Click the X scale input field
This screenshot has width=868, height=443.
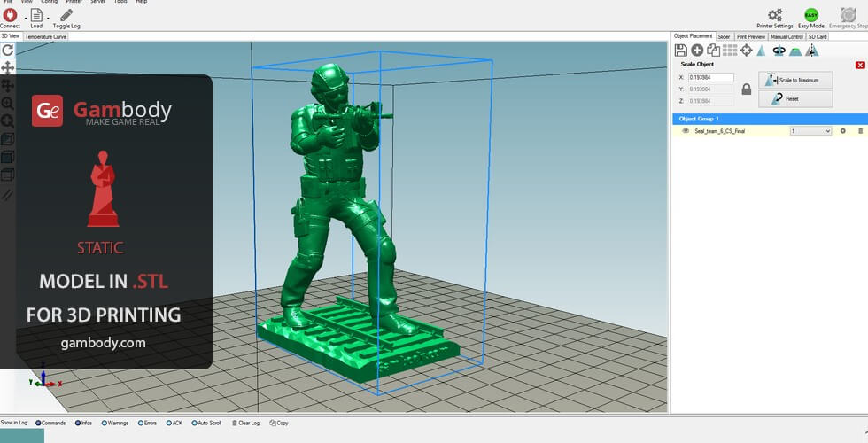click(710, 77)
